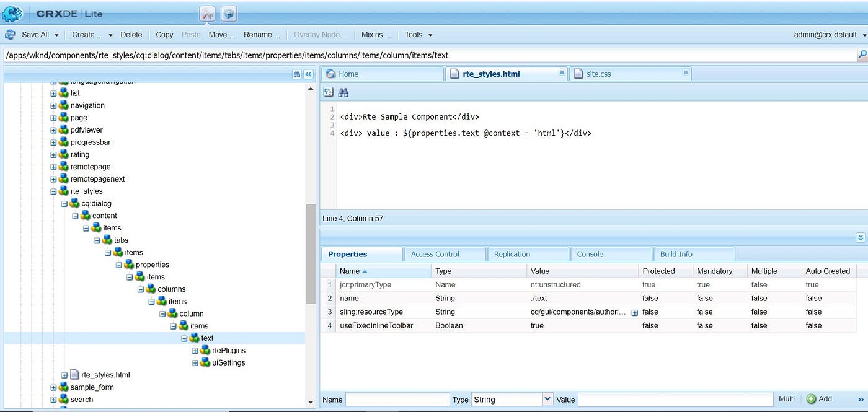Expand the uiSettings tree node
The image size is (868, 412).
[x=195, y=363]
